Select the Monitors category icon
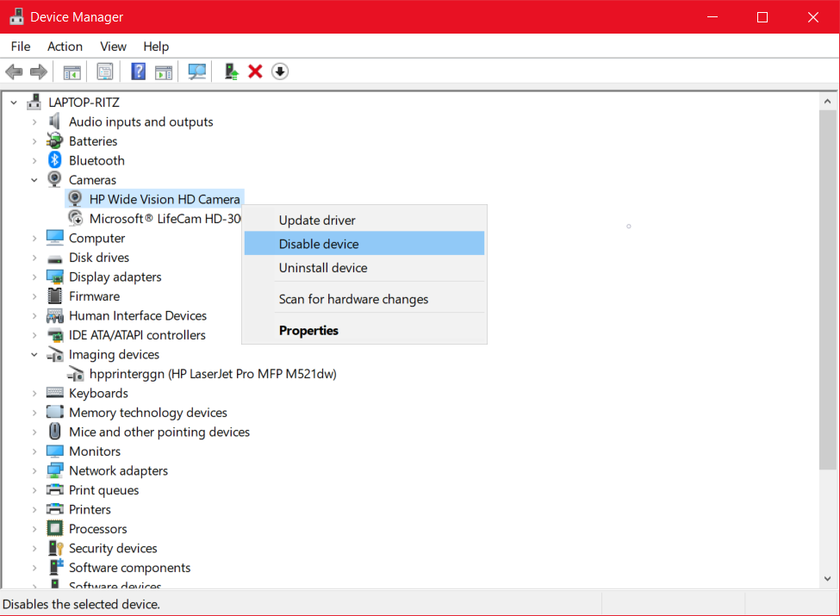840x616 pixels. [54, 451]
